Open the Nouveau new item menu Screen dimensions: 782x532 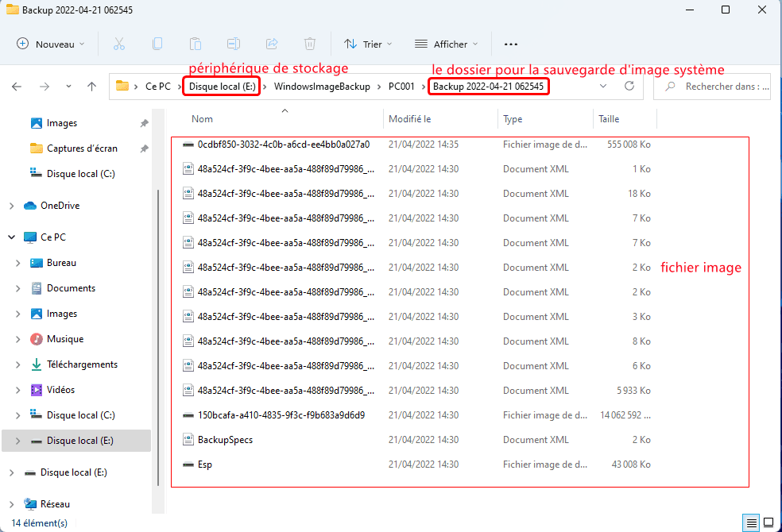[50, 44]
